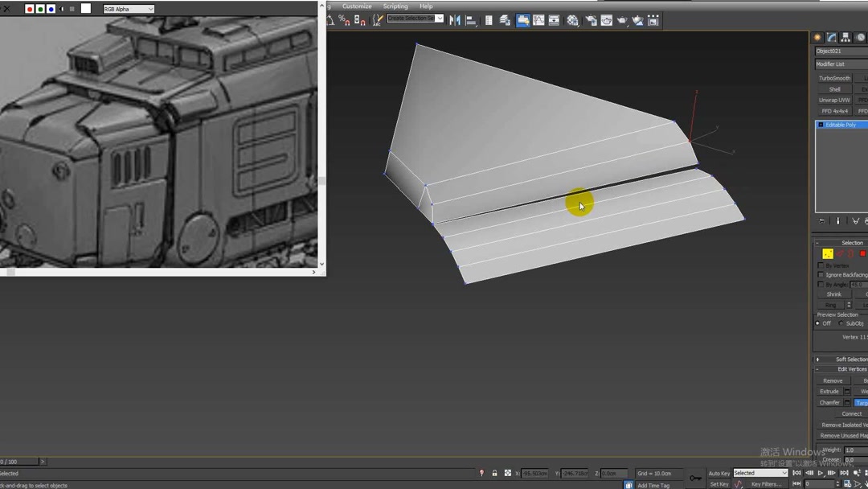Image resolution: width=868 pixels, height=489 pixels.
Task: Select Vertex sub-object mode icon
Action: (827, 253)
